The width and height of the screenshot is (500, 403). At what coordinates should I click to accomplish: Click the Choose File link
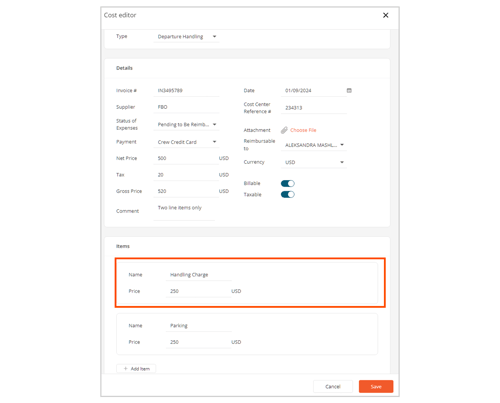click(x=303, y=130)
